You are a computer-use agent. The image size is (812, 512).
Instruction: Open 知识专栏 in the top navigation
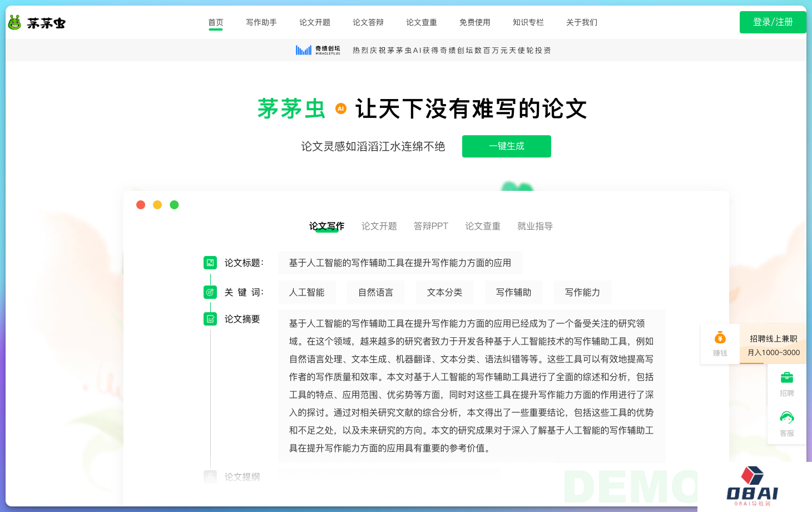pos(528,22)
